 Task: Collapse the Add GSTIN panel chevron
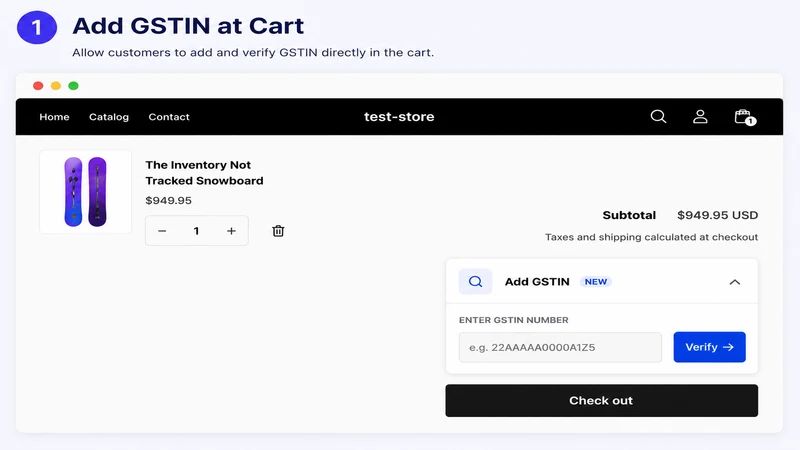point(735,282)
